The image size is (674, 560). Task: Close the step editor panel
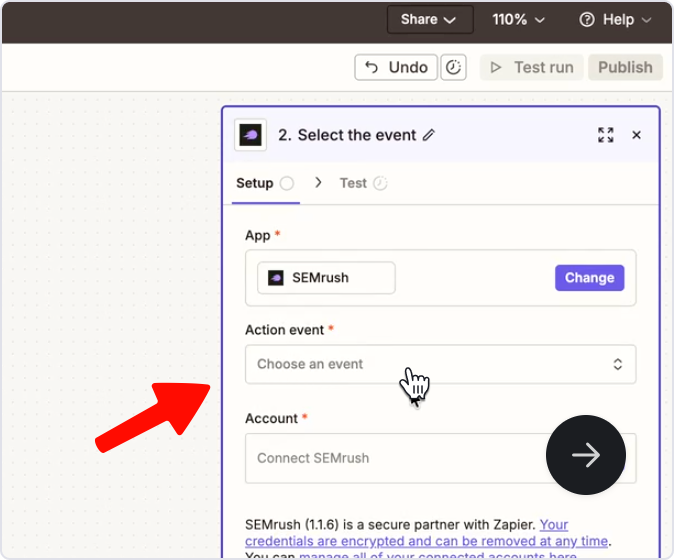coord(636,135)
